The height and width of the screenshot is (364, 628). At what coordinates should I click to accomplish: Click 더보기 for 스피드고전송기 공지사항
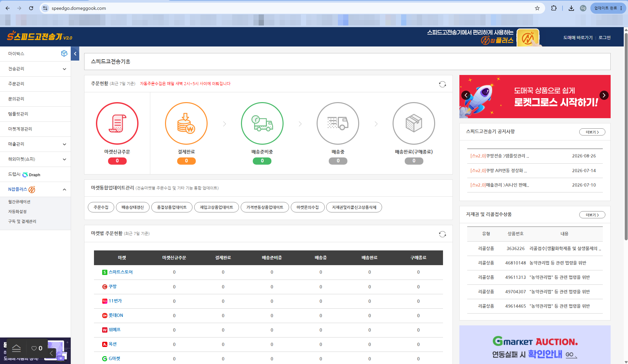pyautogui.click(x=592, y=132)
